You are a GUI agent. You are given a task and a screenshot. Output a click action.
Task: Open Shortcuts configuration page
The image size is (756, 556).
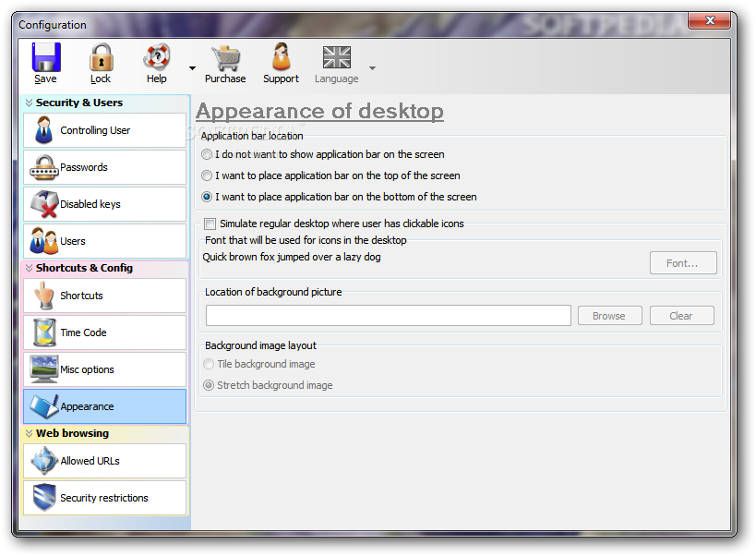(x=104, y=296)
